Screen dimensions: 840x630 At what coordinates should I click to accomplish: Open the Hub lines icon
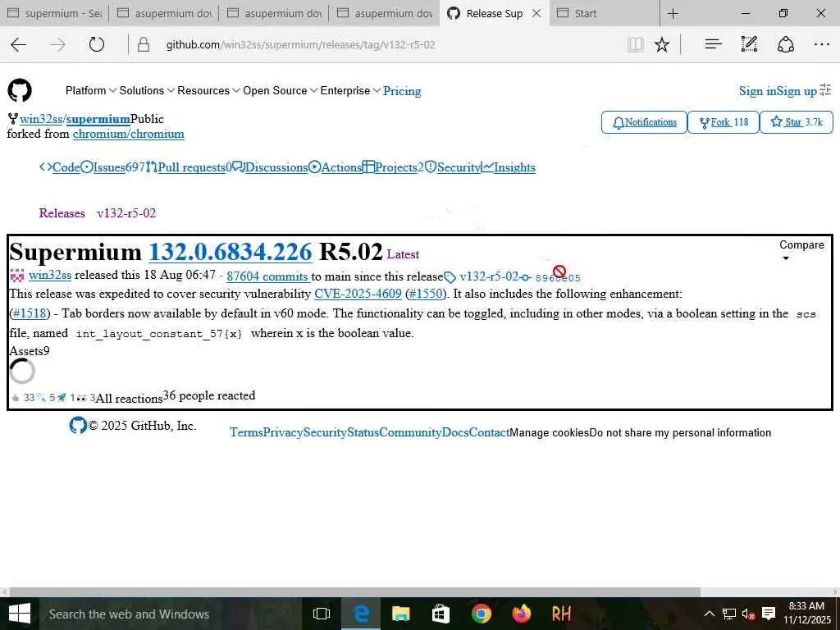(x=713, y=44)
